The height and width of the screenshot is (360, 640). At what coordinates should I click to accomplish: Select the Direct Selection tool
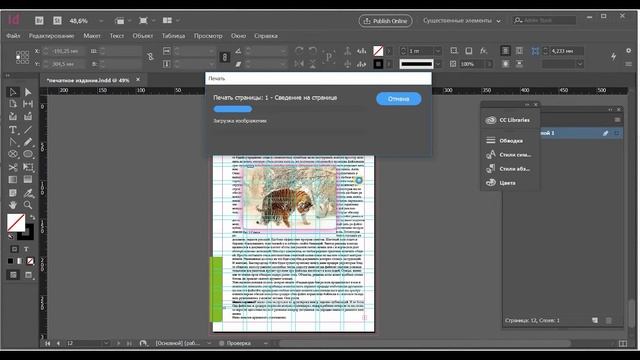[x=28, y=92]
